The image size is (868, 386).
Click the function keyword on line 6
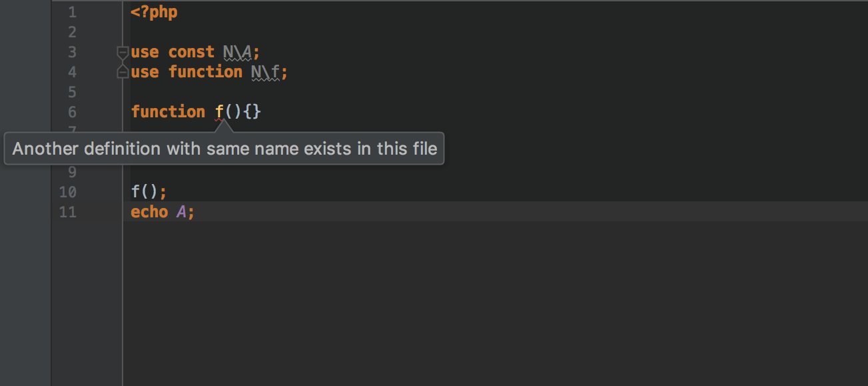point(168,112)
